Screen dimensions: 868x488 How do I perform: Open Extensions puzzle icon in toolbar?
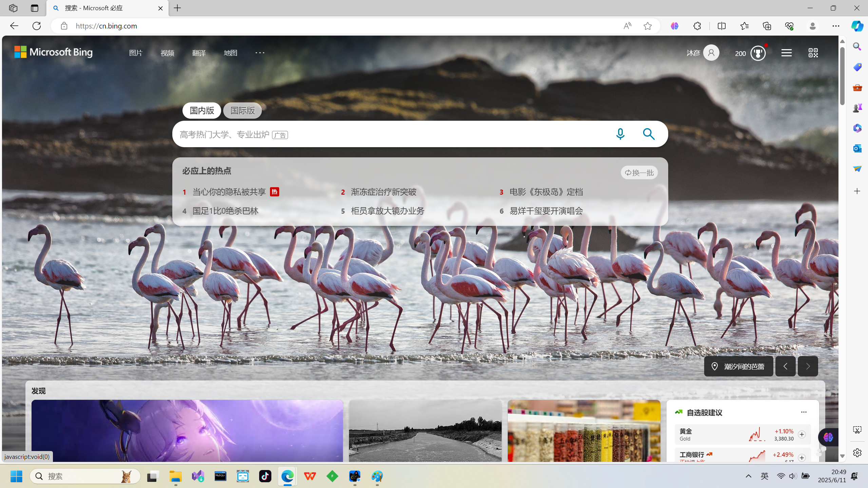tap(697, 26)
